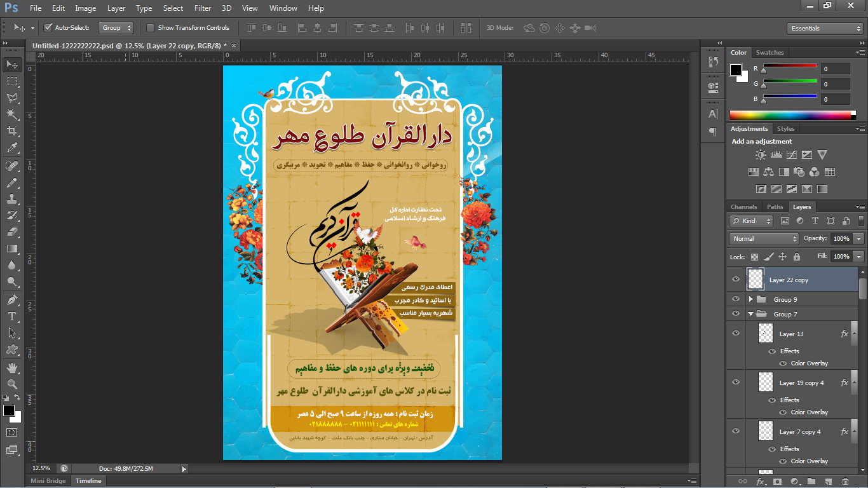Enable Show Transform Controls checkbox
This screenshot has height=488, width=868.
pyautogui.click(x=151, y=28)
